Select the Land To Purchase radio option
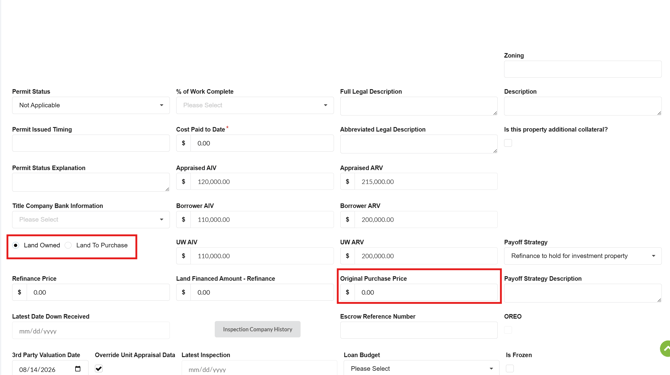Viewport: 670px width, 375px height. [68, 245]
